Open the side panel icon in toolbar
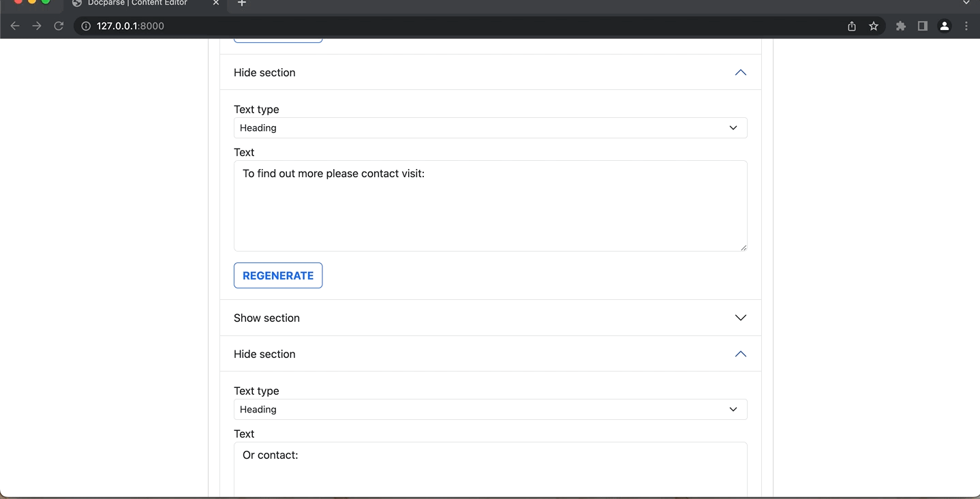This screenshot has height=499, width=980. click(922, 26)
